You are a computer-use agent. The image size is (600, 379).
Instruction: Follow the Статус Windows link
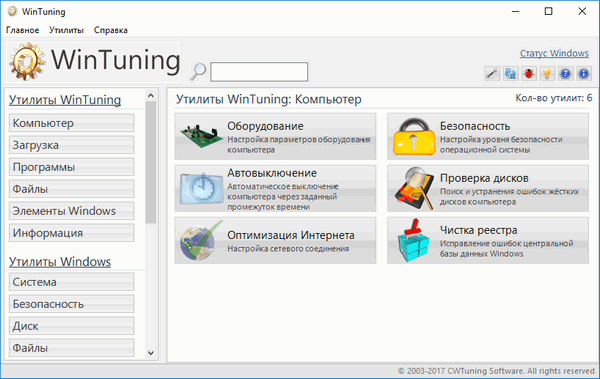[x=554, y=53]
